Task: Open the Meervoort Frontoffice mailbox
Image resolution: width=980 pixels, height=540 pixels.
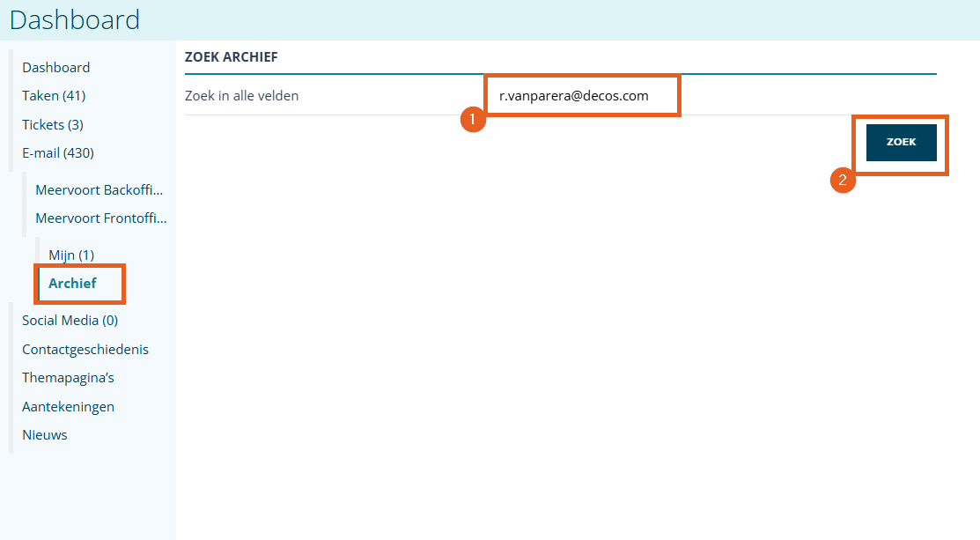Action: click(101, 218)
